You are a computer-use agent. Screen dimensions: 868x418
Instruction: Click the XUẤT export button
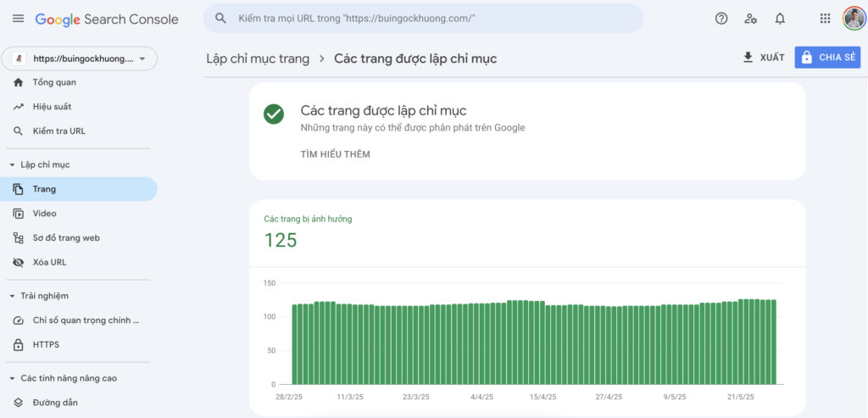[x=764, y=58]
